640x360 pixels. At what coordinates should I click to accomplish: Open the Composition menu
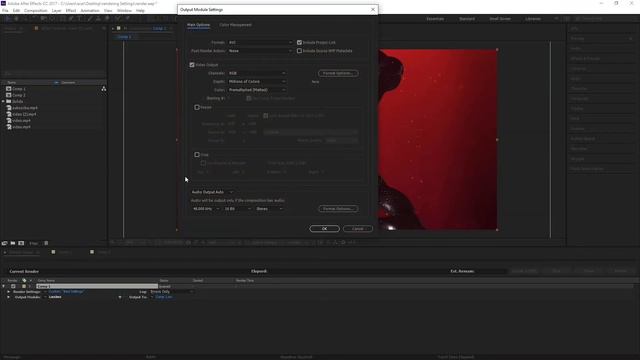(36, 11)
